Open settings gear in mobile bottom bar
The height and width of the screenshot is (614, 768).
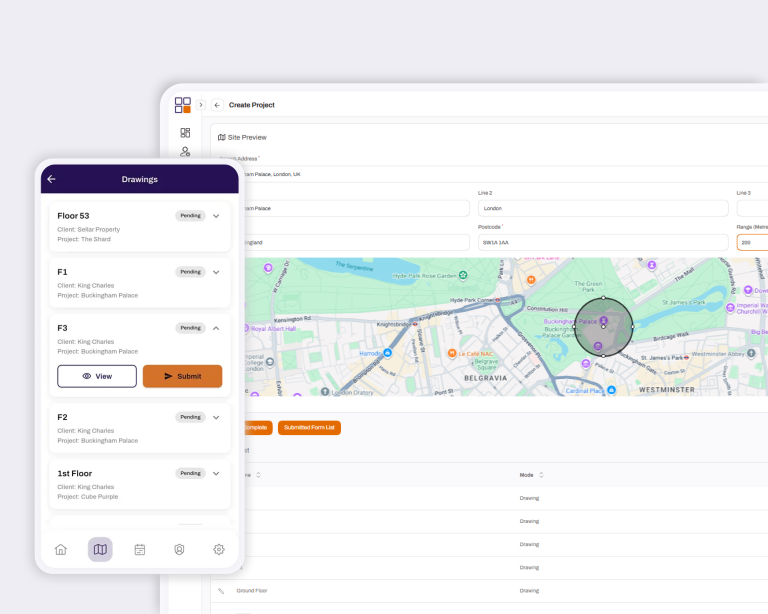tap(219, 549)
